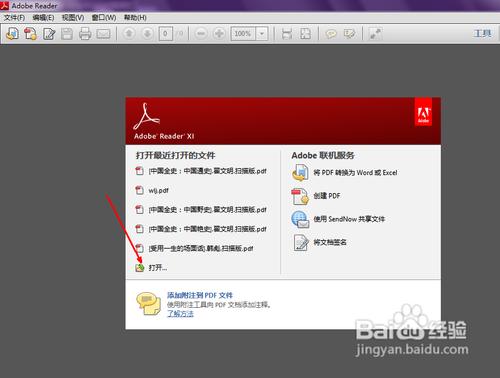The image size is (500, 378).
Task: Click the Zoom out minus icon
Action: pyautogui.click(x=201, y=34)
